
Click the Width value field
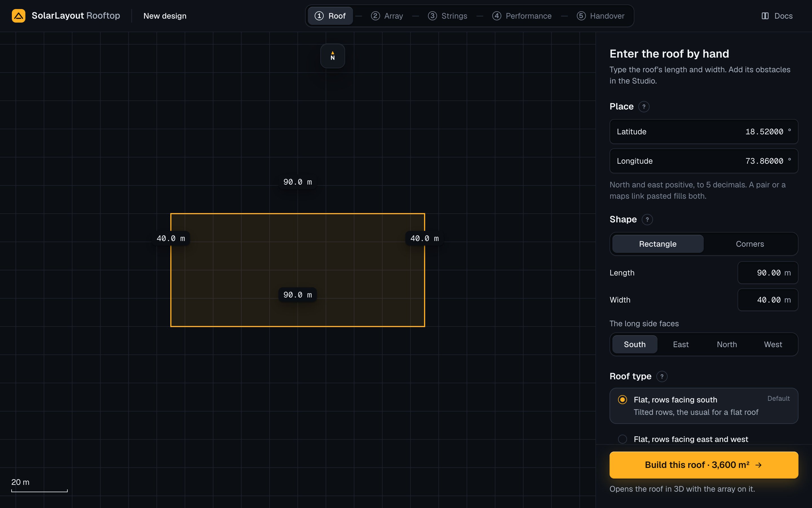click(768, 300)
